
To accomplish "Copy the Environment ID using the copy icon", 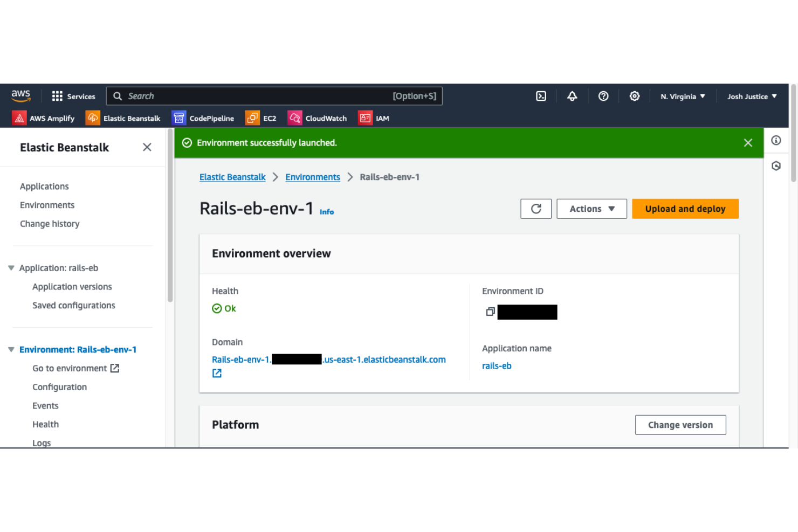I will tap(490, 312).
